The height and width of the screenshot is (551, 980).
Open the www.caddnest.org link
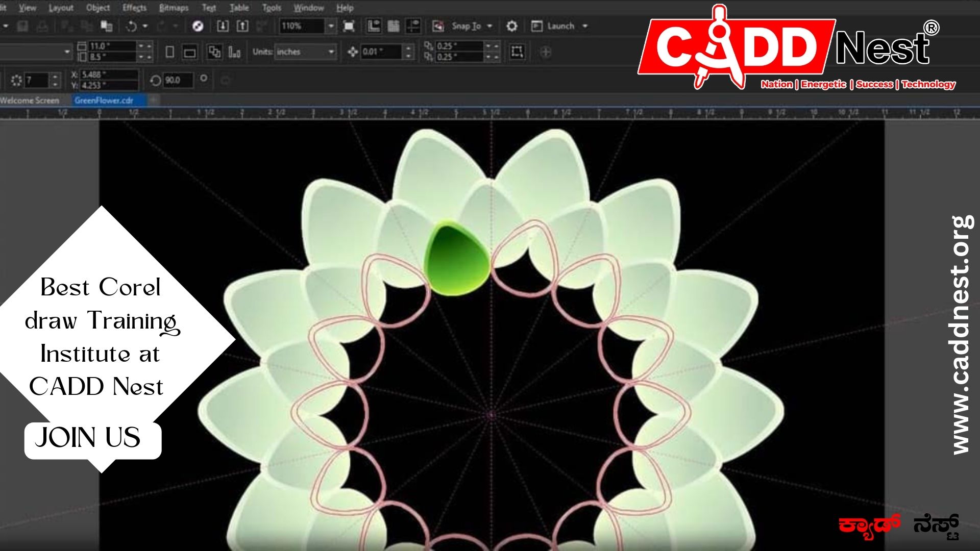[962, 335]
